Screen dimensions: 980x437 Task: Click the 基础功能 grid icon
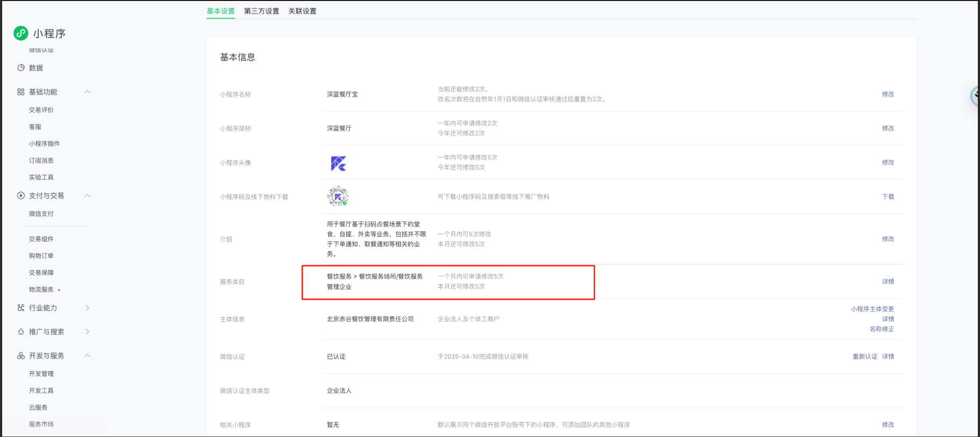pos(21,92)
